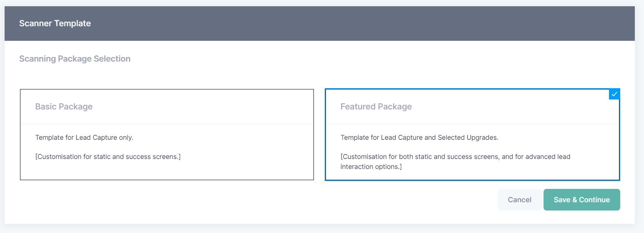Click 'Template for Lead Capture only.' text
Viewport: 644px width, 233px height.
pos(84,137)
